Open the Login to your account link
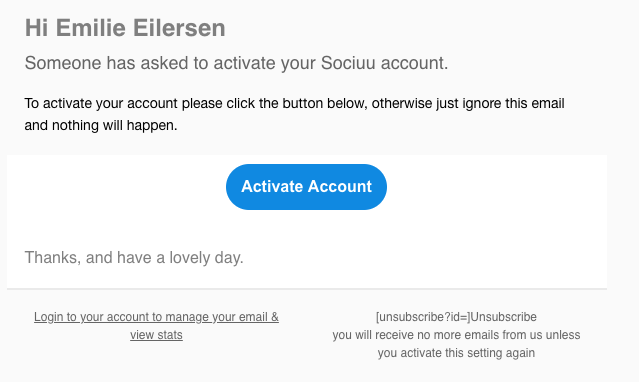 click(156, 326)
